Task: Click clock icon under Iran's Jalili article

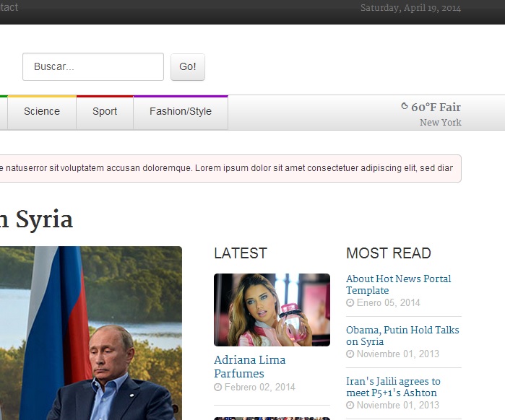Action: point(350,406)
